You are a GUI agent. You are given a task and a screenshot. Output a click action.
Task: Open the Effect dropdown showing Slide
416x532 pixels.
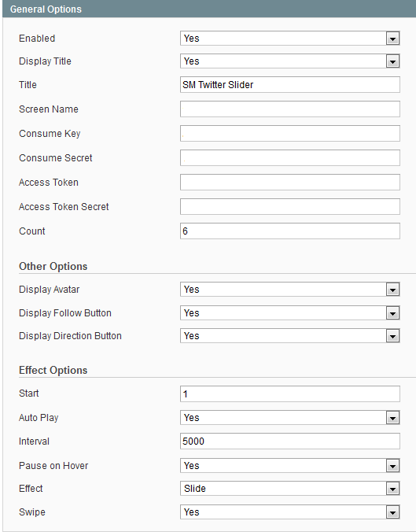(x=290, y=489)
